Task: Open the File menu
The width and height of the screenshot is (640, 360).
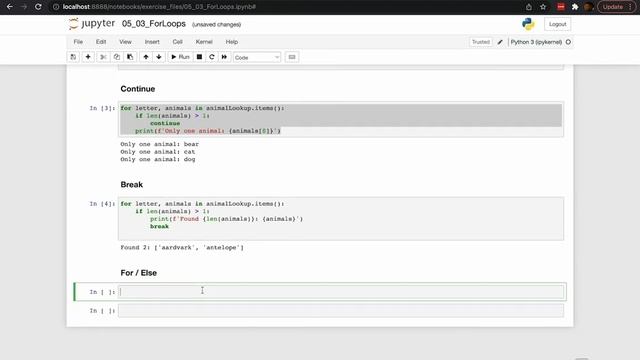Action: (78, 42)
